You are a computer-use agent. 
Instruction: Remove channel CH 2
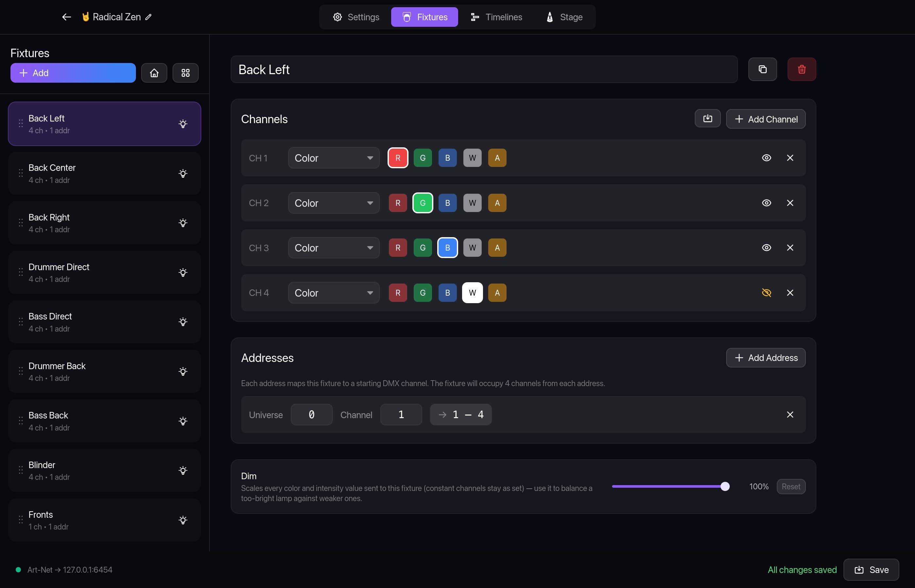(x=790, y=203)
